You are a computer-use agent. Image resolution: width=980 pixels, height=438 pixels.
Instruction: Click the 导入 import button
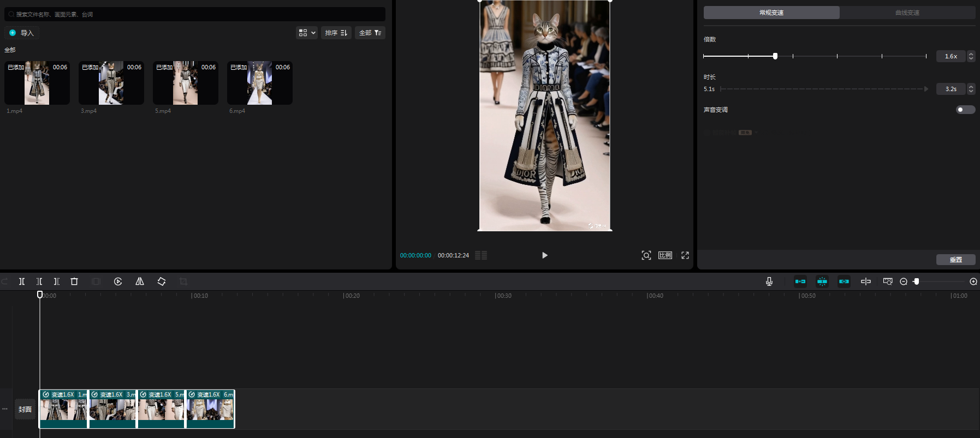tap(22, 33)
